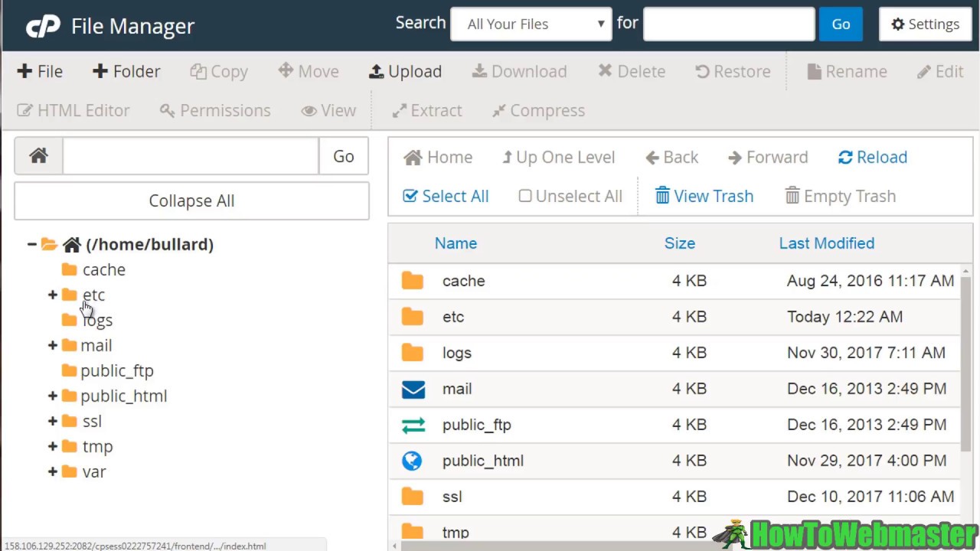Click 'Today 12:22 AM' date for etc
980x551 pixels.
click(x=844, y=317)
